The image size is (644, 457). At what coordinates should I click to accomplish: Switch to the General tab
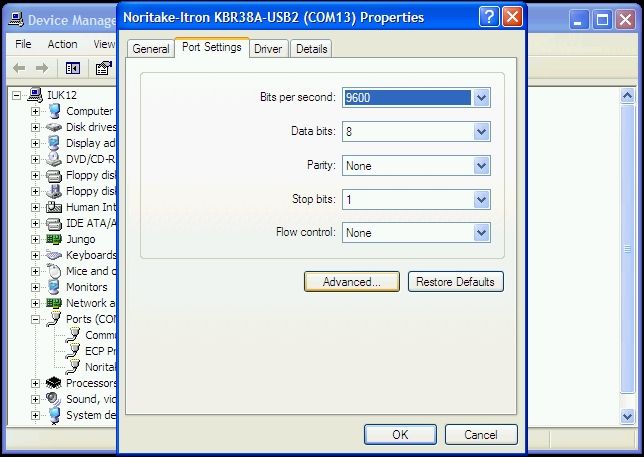click(150, 49)
